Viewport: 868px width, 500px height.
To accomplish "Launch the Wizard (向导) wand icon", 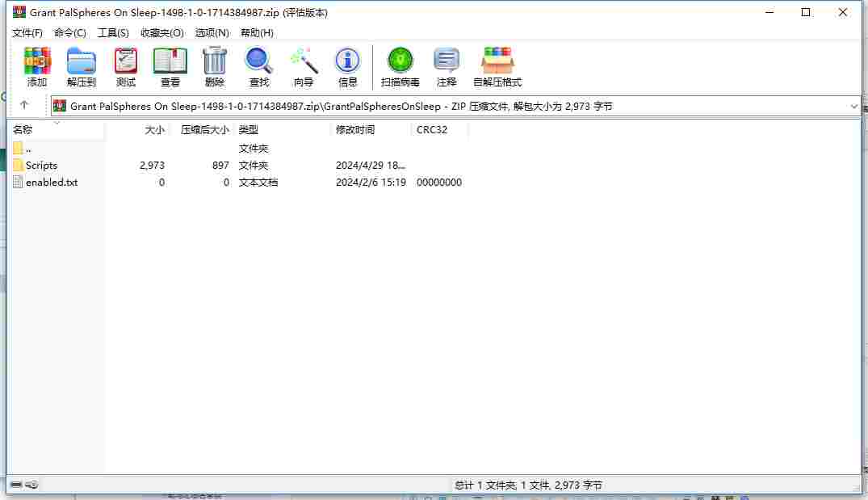I will 304,61.
